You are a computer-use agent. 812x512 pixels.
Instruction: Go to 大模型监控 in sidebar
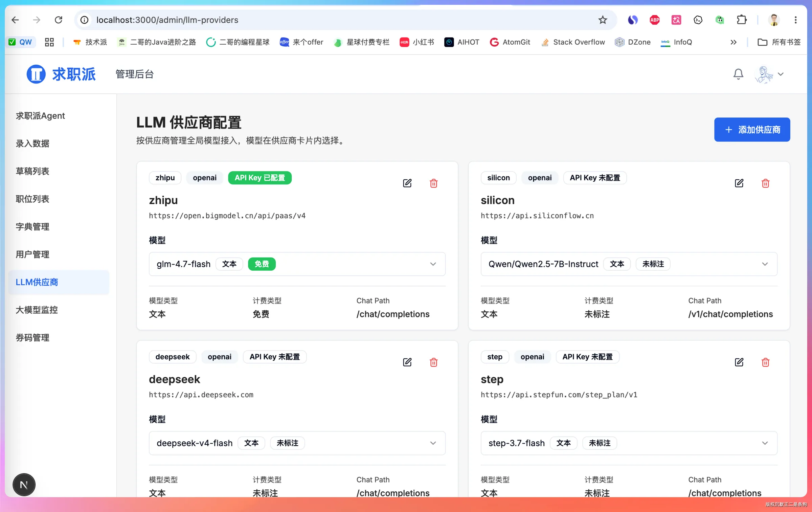(37, 310)
